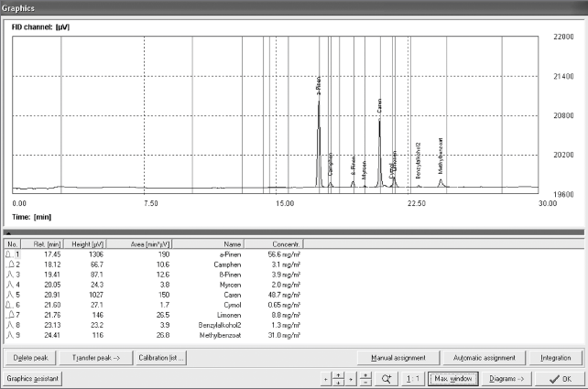Click area value 26.8
Viewport: 588px width, 389px height.
point(163,335)
